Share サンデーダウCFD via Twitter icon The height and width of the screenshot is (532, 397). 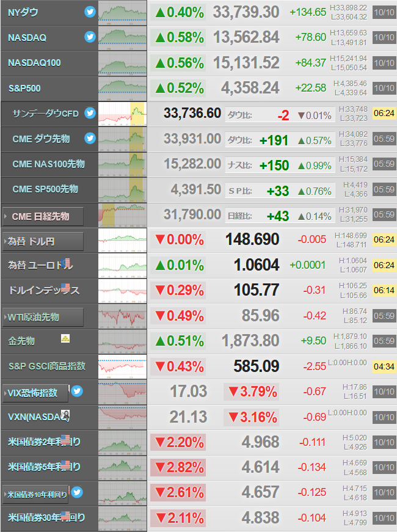coord(90,112)
